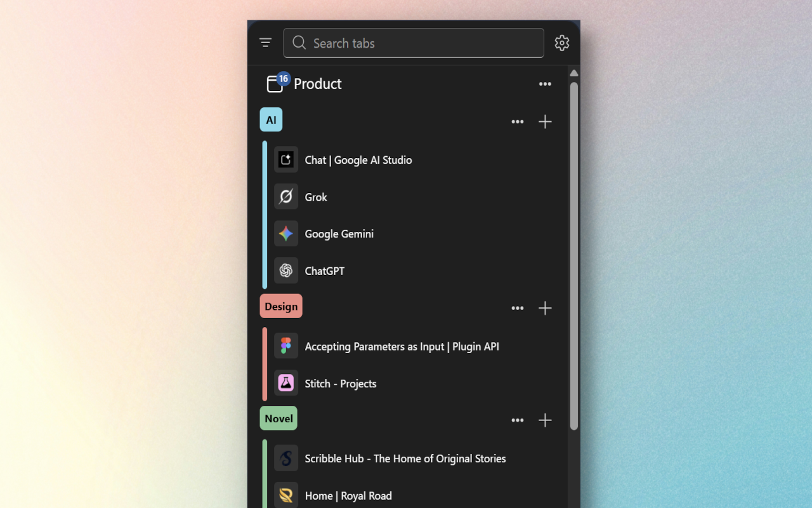The height and width of the screenshot is (508, 812).
Task: Open more options for Novel group
Action: pos(518,420)
